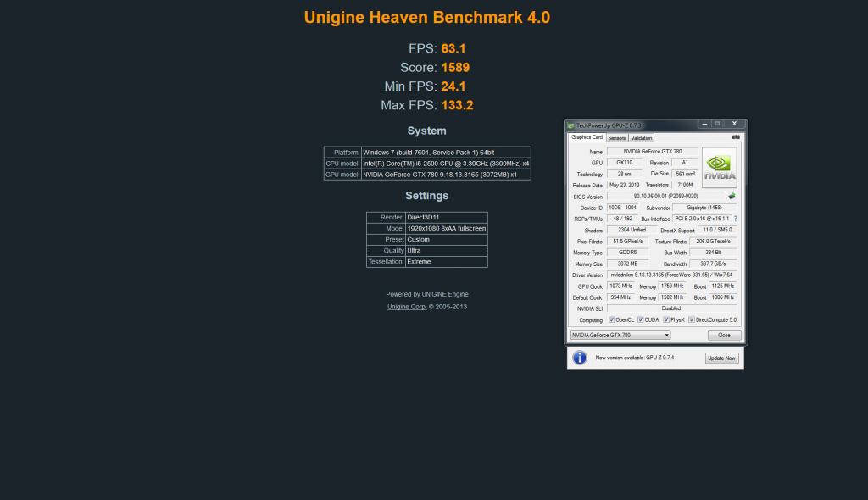
Task: Click the GPU-Z screenshot camera icon
Action: click(x=736, y=137)
